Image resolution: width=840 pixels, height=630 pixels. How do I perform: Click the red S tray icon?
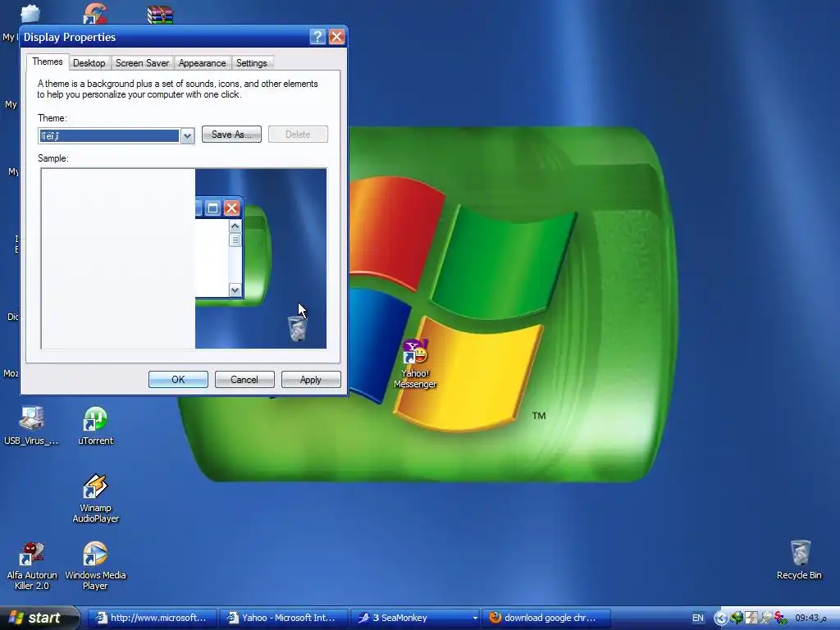(x=781, y=619)
